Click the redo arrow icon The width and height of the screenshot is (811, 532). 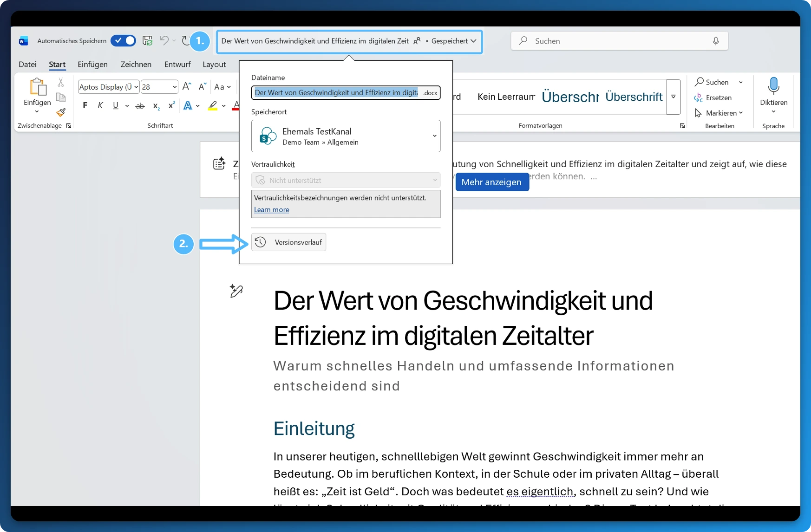185,41
